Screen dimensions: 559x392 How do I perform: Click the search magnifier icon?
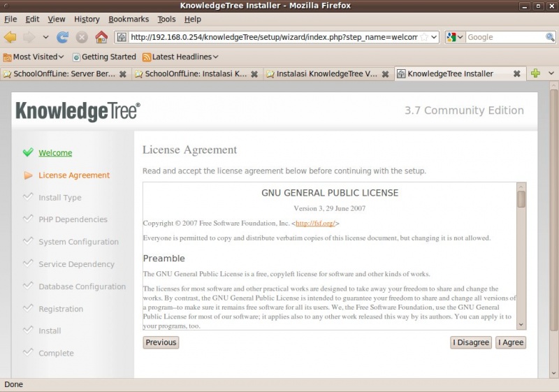point(551,37)
